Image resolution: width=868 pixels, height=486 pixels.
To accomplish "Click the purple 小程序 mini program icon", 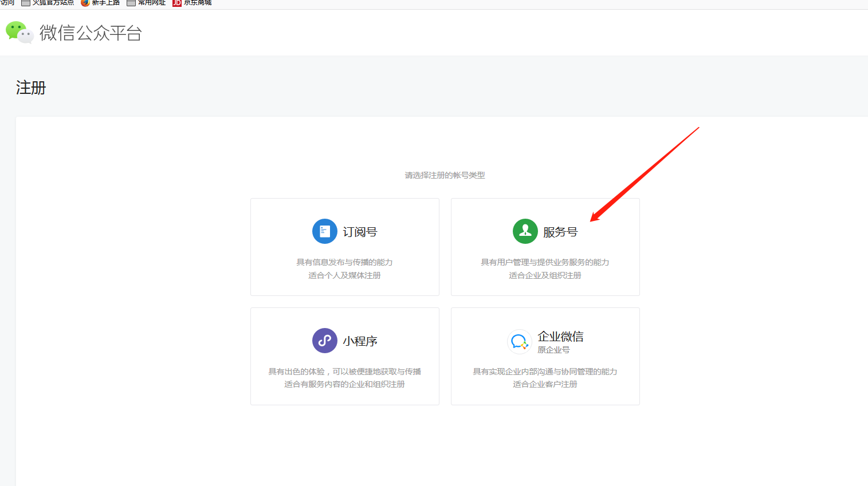I will (324, 341).
